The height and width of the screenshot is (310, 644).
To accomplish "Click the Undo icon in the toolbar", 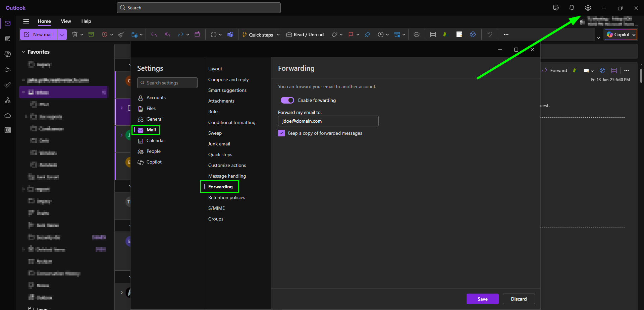I will (x=490, y=35).
